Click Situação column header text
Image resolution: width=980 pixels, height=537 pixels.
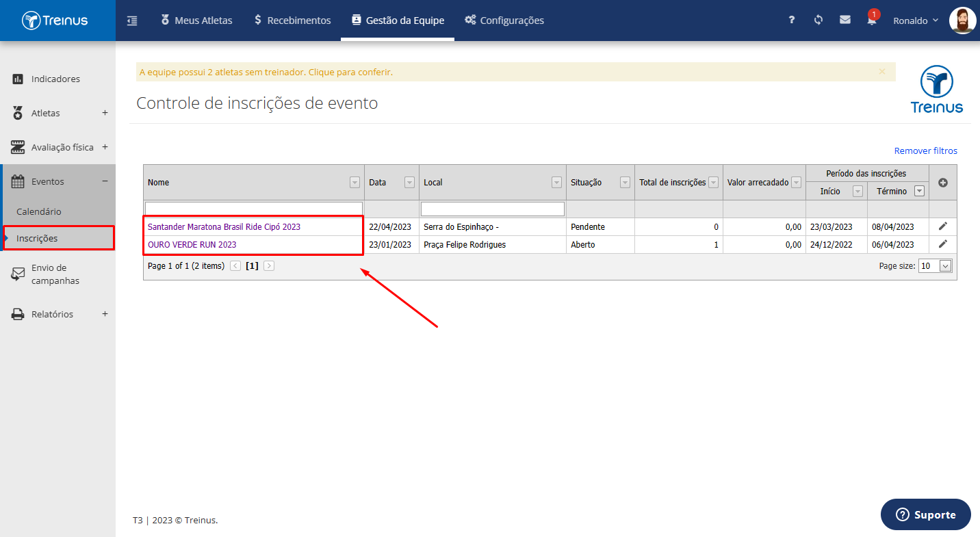(586, 183)
